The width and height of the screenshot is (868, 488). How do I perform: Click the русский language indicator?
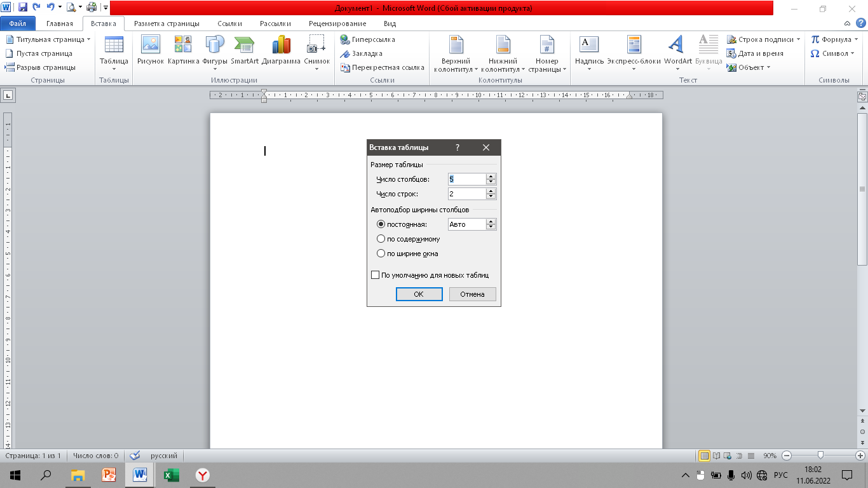[164, 456]
